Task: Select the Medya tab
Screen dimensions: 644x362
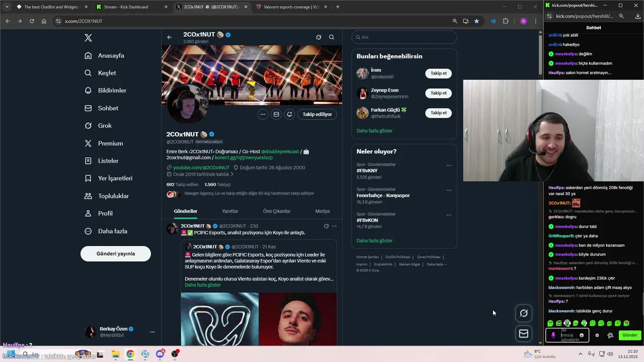Action: (x=323, y=211)
